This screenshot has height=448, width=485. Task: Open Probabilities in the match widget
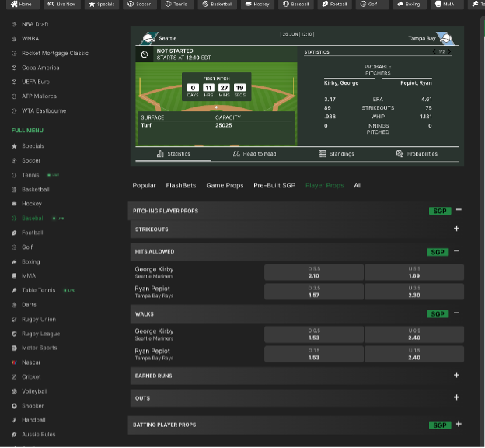(x=417, y=154)
